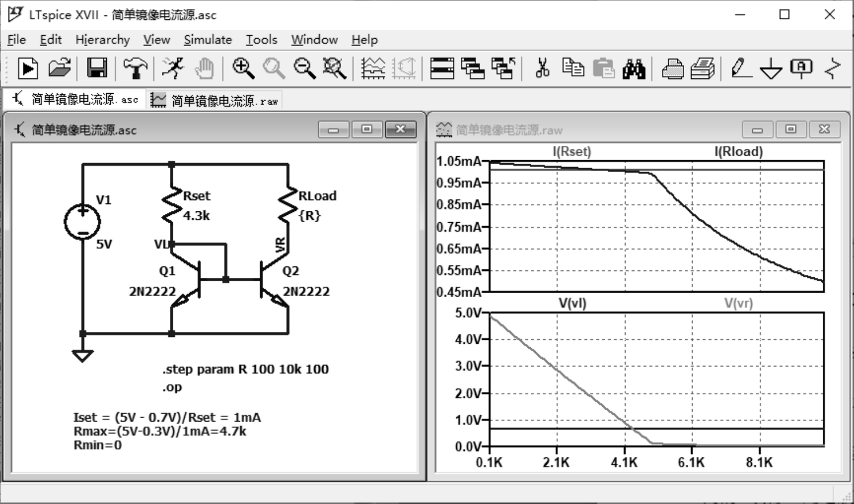
Task: Open the Tools menu
Action: (x=261, y=40)
